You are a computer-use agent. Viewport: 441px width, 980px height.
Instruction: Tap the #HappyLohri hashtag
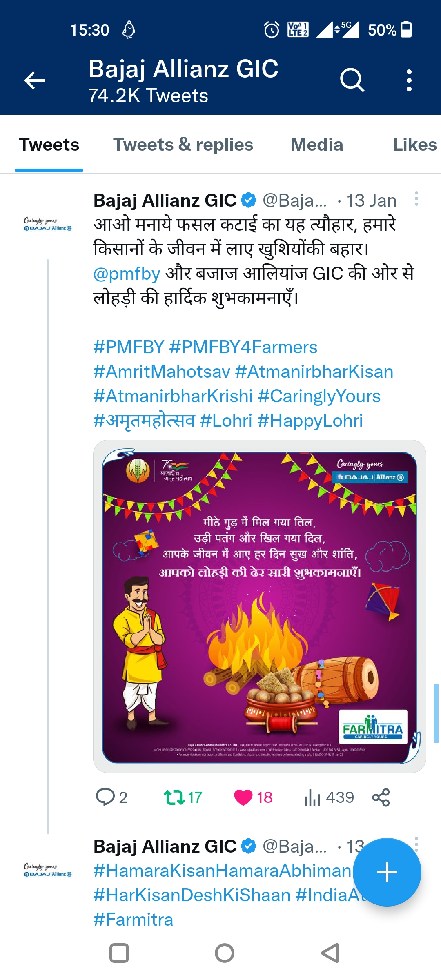[310, 421]
